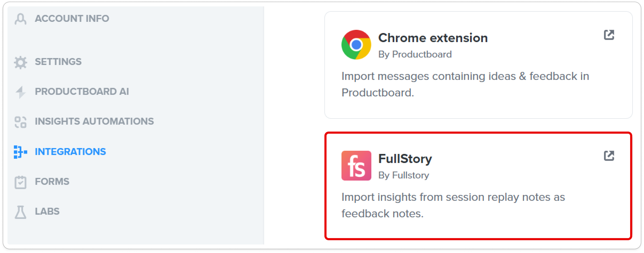
Task: Click the Insights Automations icon
Action: (x=21, y=122)
